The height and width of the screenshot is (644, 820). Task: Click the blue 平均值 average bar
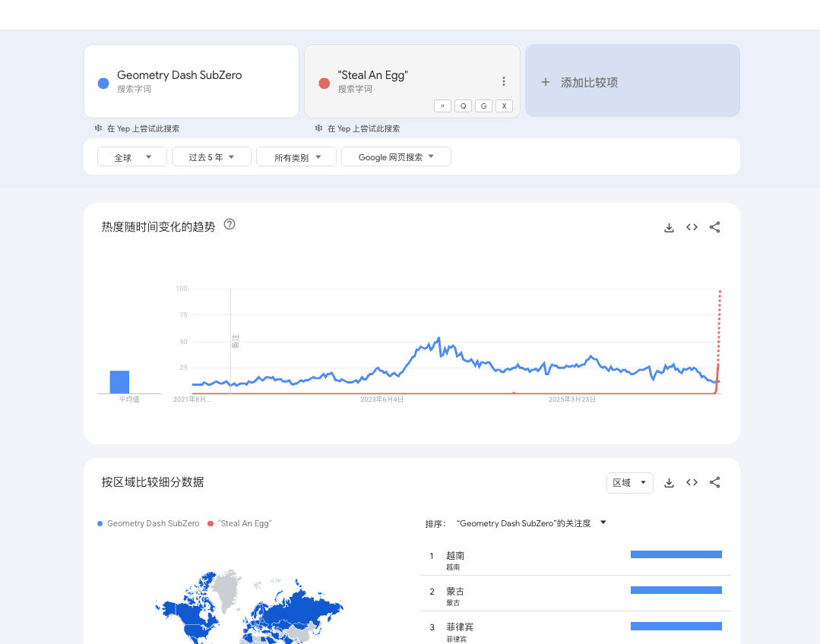(119, 382)
